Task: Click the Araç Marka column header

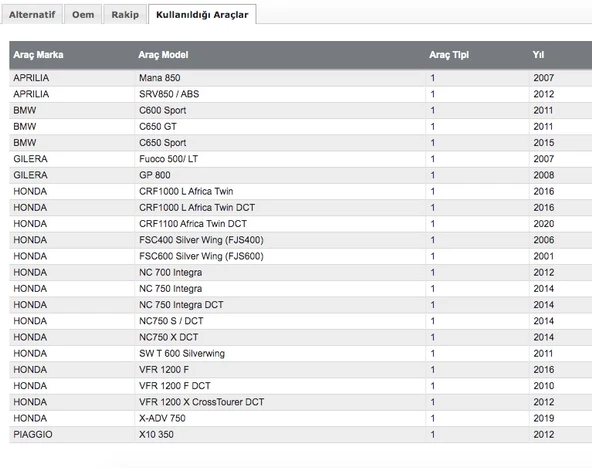Action: pos(38,55)
